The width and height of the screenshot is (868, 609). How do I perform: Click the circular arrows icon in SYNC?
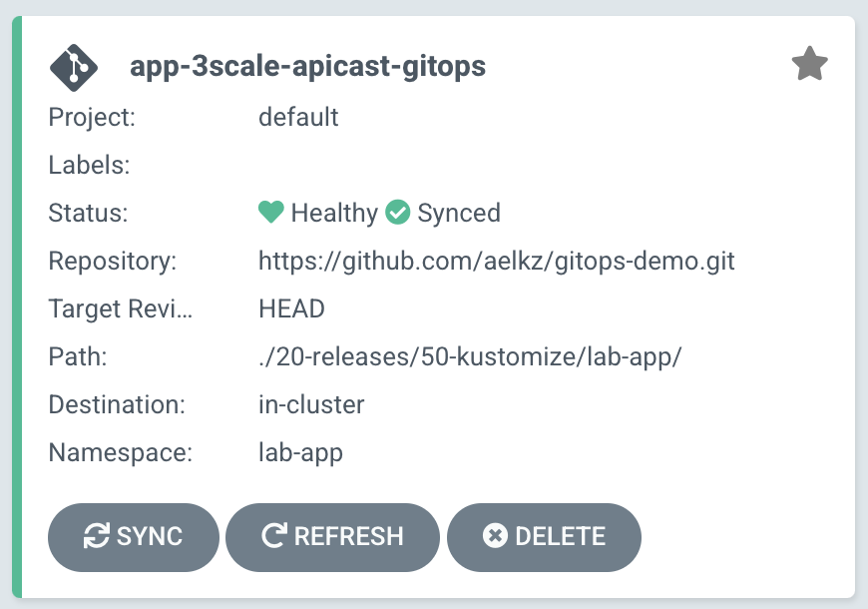(x=97, y=536)
